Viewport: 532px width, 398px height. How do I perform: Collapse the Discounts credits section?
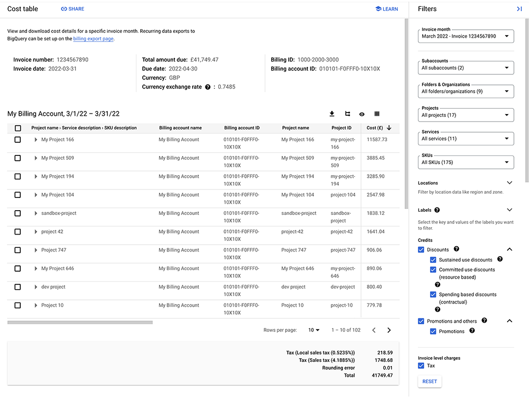click(x=509, y=249)
